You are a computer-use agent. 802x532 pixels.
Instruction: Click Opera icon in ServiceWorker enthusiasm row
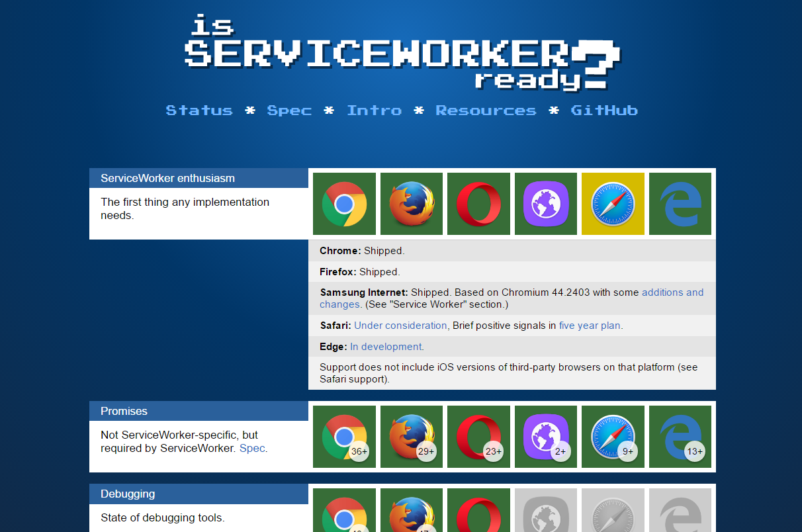click(478, 204)
